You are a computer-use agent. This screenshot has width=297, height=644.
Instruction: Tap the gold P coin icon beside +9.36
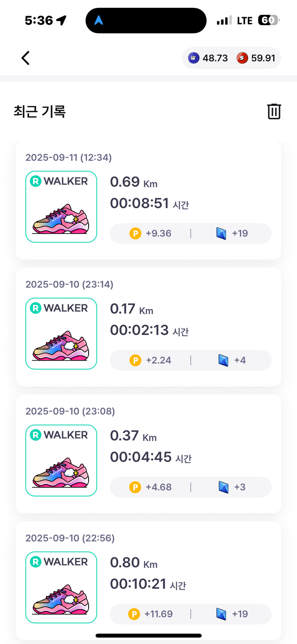point(135,233)
